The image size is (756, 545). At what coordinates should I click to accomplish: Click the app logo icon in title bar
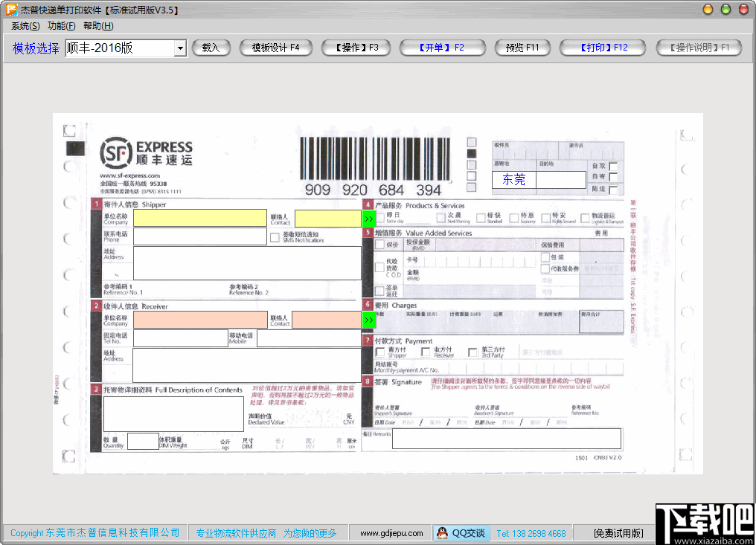pos(11,9)
